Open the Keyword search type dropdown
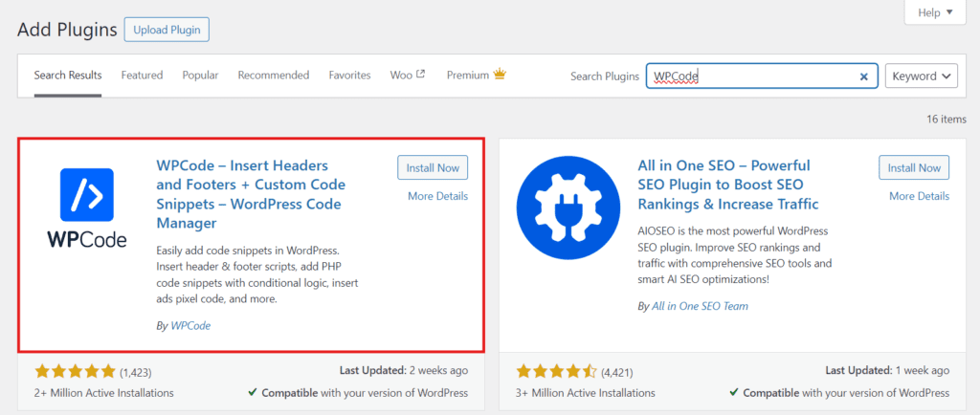980x415 pixels. (x=922, y=76)
